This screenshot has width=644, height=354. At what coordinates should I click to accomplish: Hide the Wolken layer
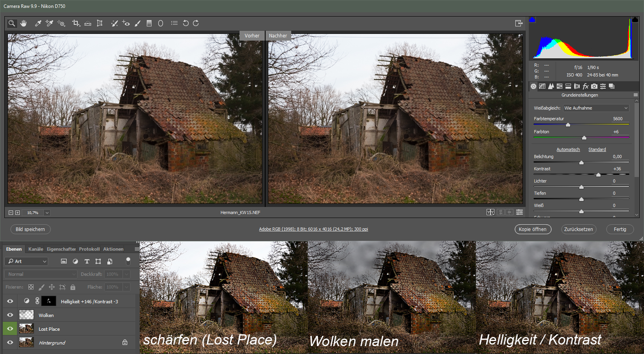(10, 315)
